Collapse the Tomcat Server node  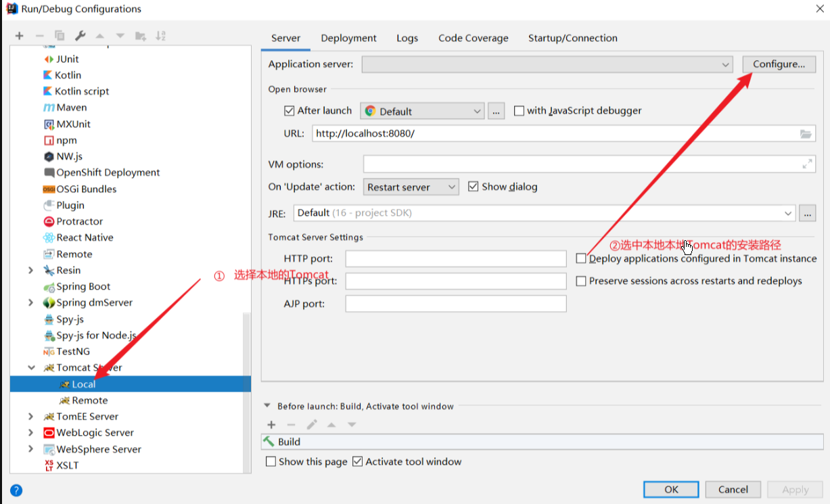(30, 367)
